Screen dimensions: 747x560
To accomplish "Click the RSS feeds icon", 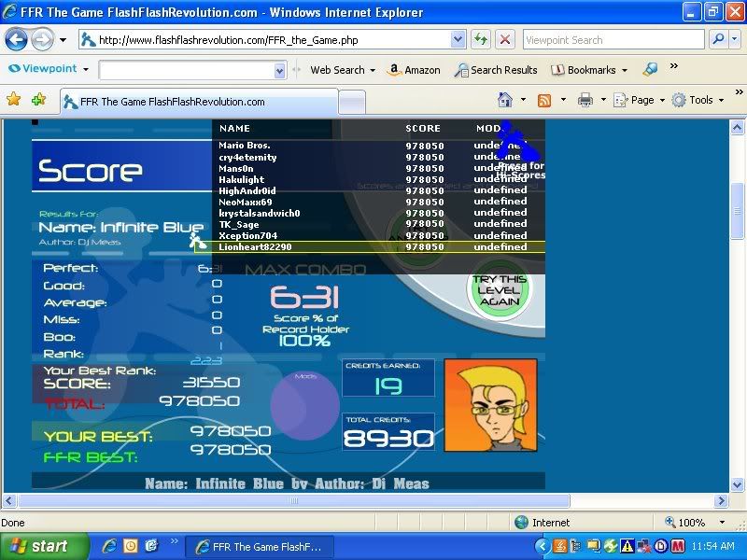I will pyautogui.click(x=544, y=100).
